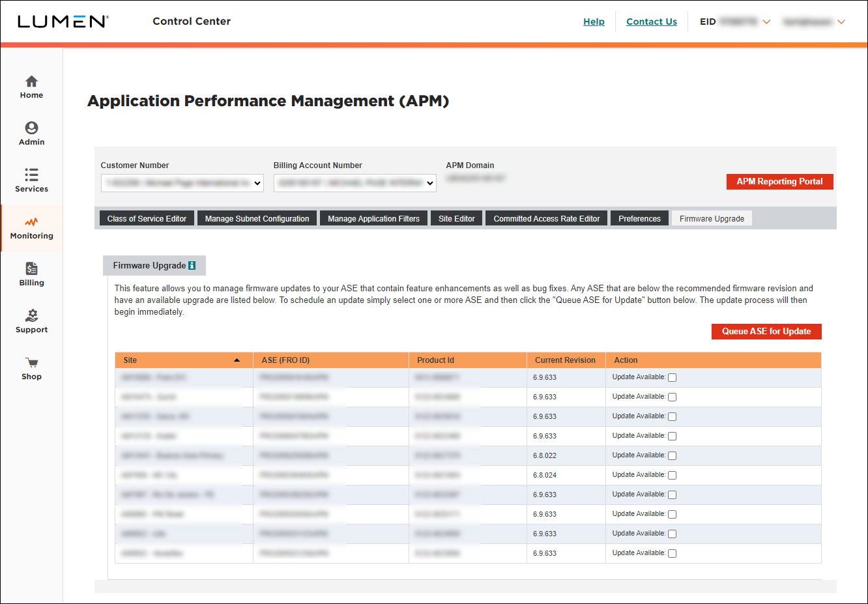Viewport: 868px width, 604px height.
Task: Switch to the Preferences tab
Action: [639, 218]
